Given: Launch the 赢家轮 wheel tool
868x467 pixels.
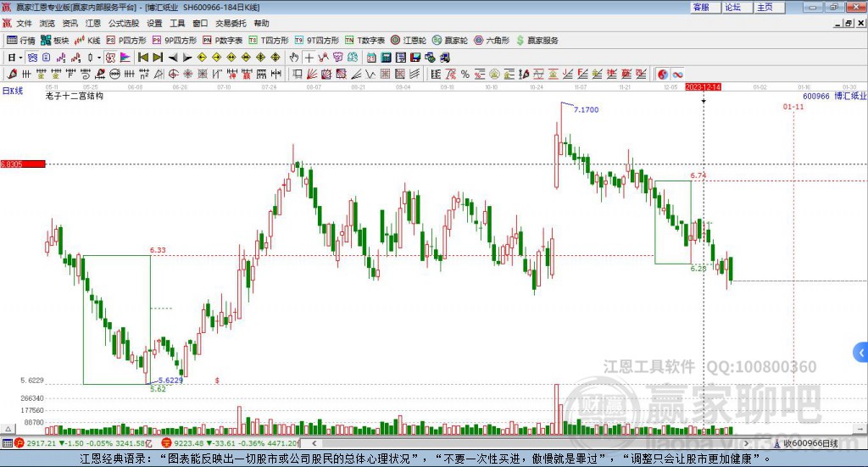Looking at the screenshot, I should [x=450, y=41].
